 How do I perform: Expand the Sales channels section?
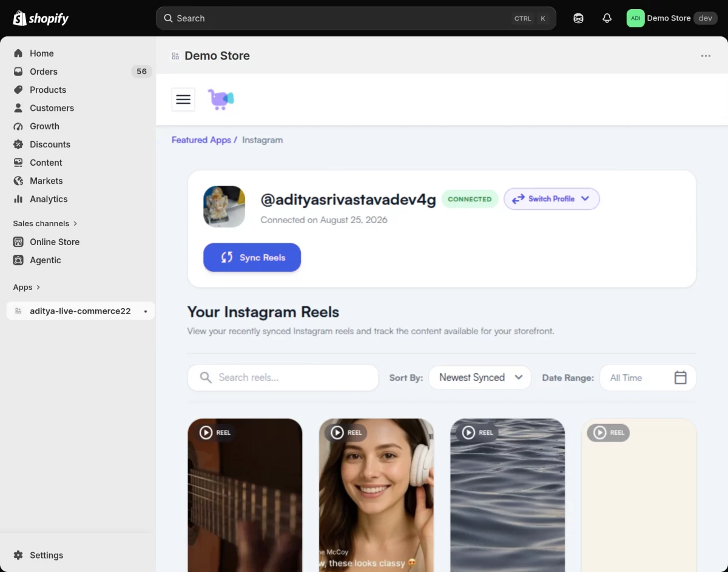45,223
